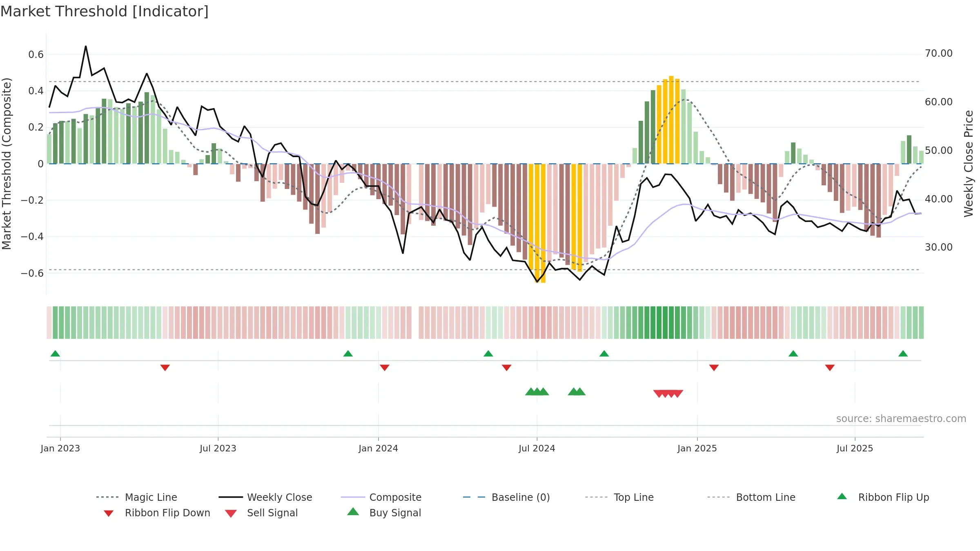This screenshot has width=980, height=551.
Task: Click the ribbon flip down marker before Jul 2024
Action: click(507, 368)
